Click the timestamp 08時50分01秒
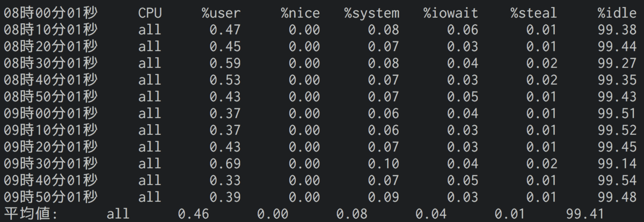This screenshot has height=222, width=644. coord(50,97)
